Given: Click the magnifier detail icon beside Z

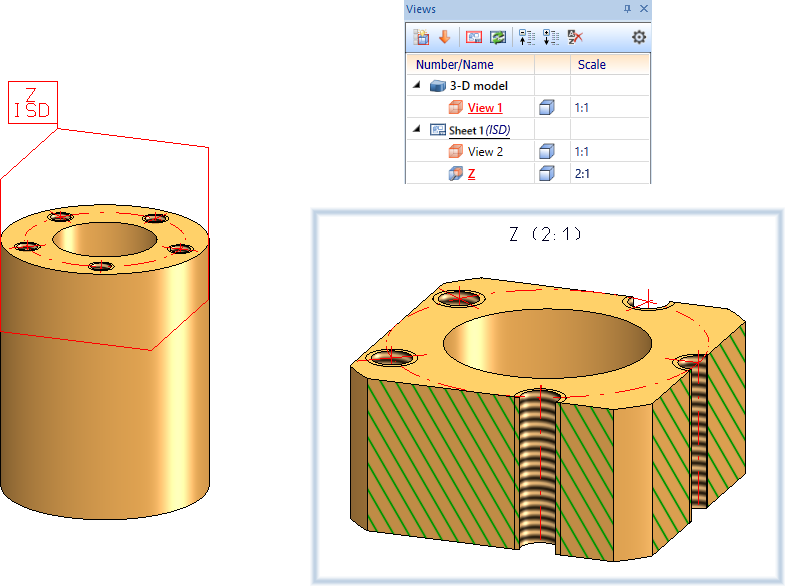Looking at the screenshot, I should (x=456, y=174).
